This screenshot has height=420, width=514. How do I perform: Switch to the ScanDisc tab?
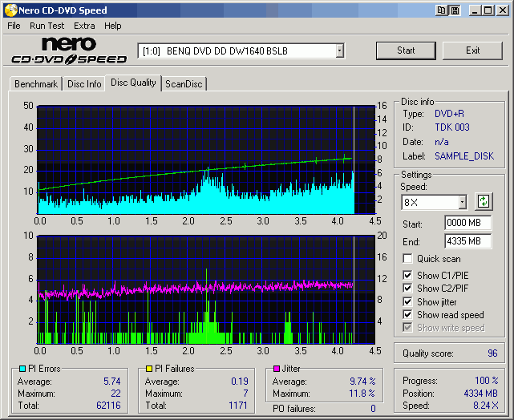[184, 83]
